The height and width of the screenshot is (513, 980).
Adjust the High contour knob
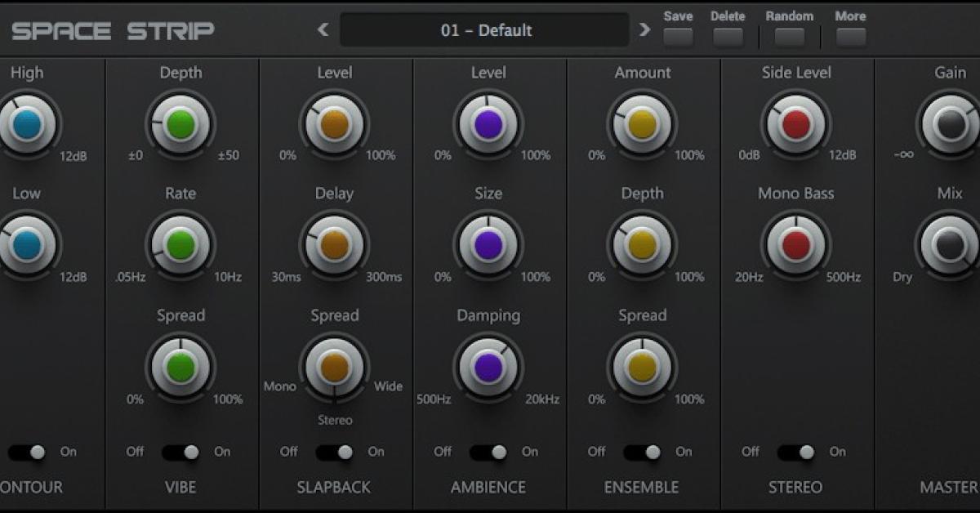coord(27,124)
